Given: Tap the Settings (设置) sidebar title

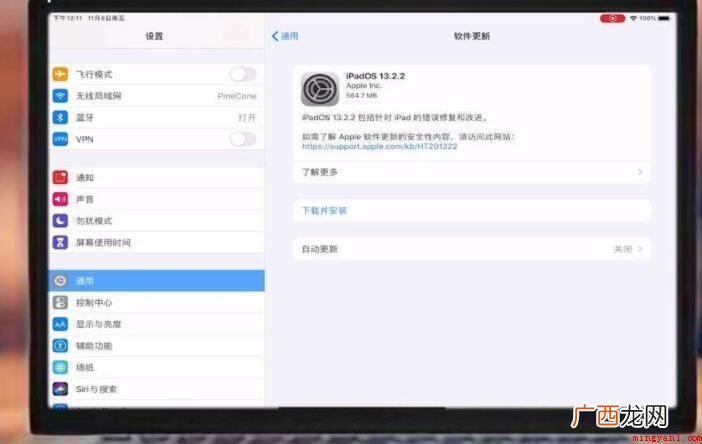Looking at the screenshot, I should [154, 36].
